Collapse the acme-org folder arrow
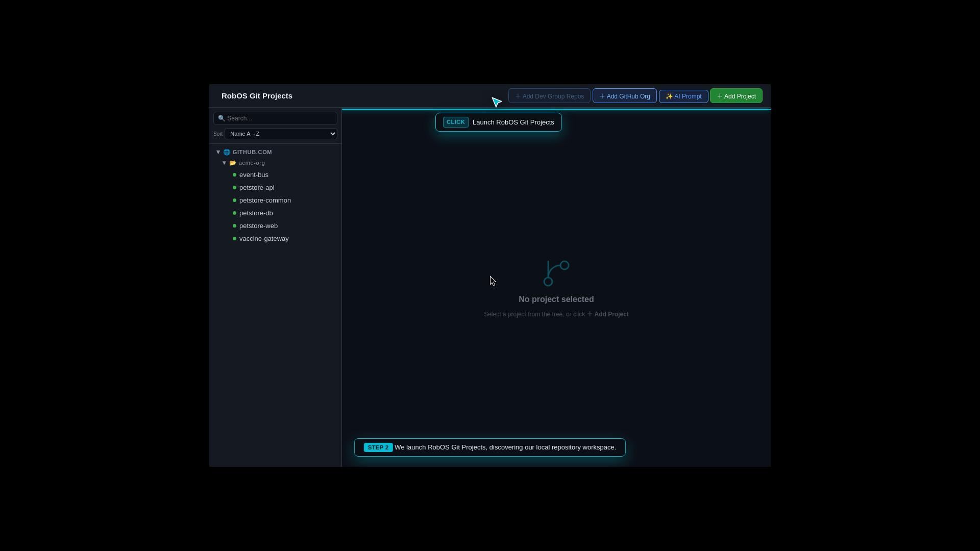 pos(224,163)
